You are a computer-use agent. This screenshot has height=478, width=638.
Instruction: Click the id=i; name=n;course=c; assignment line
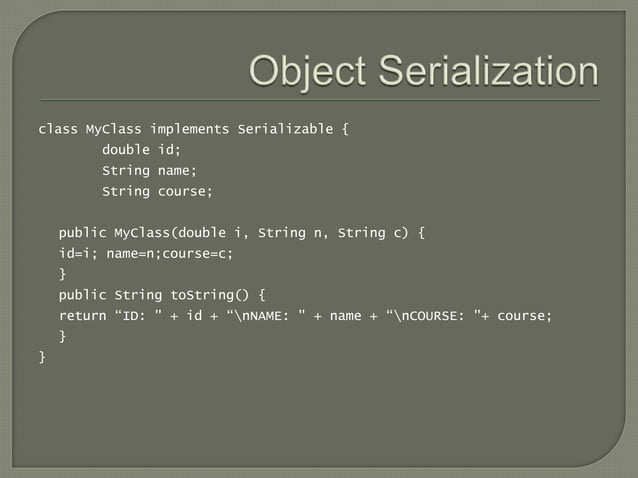coord(146,253)
